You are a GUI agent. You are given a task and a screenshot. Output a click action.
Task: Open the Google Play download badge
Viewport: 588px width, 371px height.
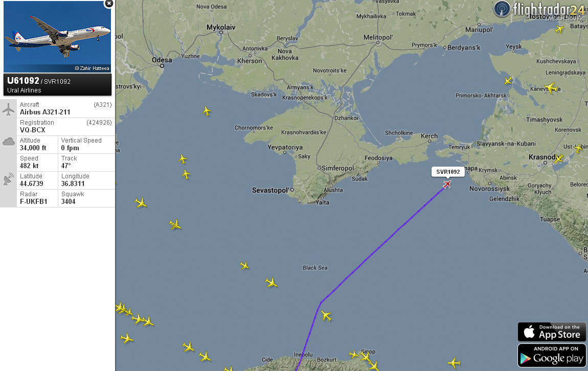point(552,355)
